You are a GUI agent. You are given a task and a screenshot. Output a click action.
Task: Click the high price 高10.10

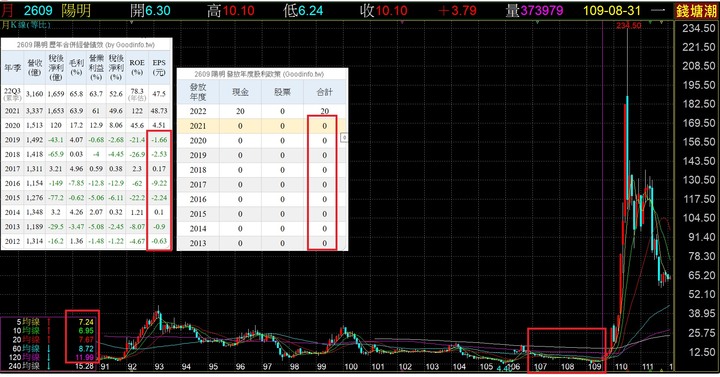231,11
